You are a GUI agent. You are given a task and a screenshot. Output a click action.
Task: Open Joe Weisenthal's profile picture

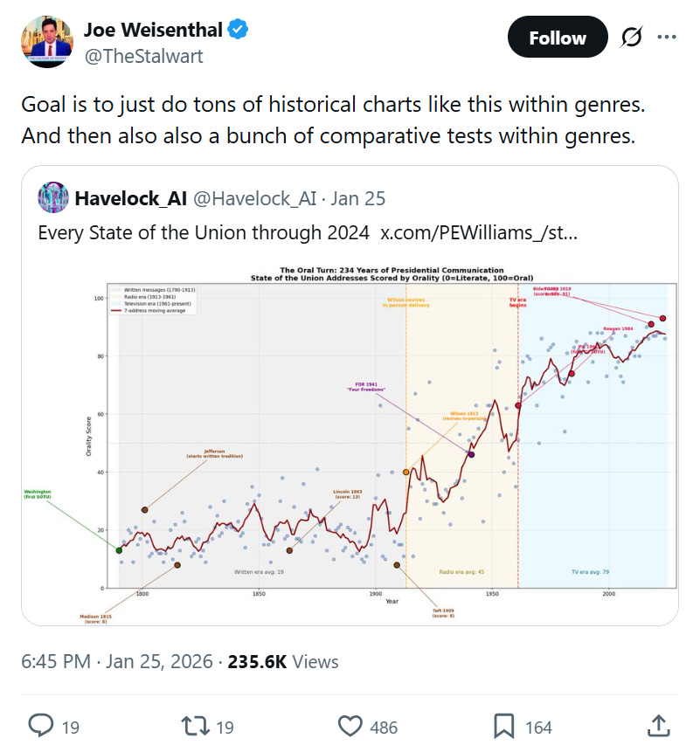[x=47, y=41]
